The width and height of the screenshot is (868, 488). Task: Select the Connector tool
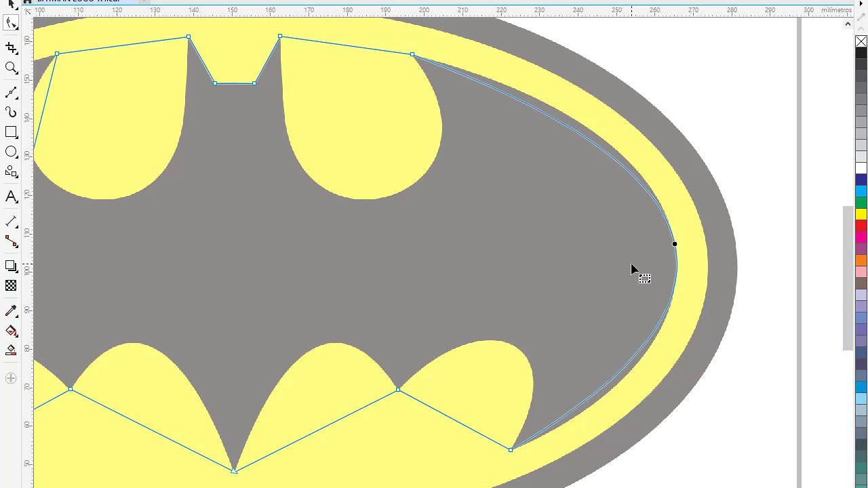pos(11,241)
